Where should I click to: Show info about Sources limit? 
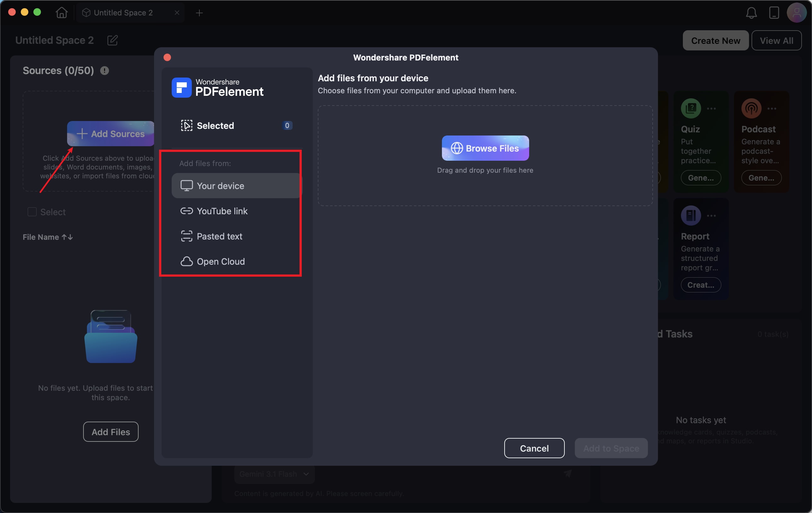point(105,71)
